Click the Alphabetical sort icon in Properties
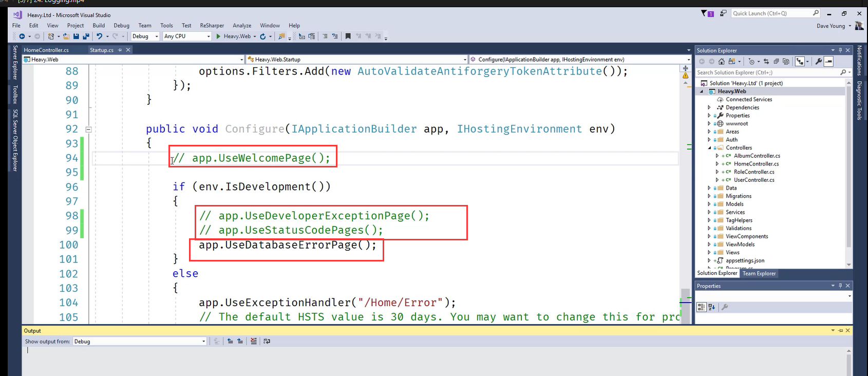 click(712, 307)
